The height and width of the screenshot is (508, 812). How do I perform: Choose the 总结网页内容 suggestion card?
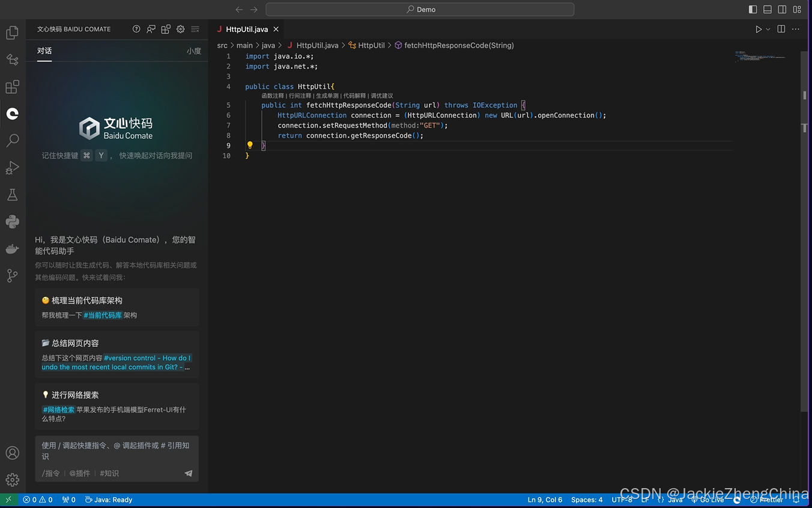(x=117, y=355)
